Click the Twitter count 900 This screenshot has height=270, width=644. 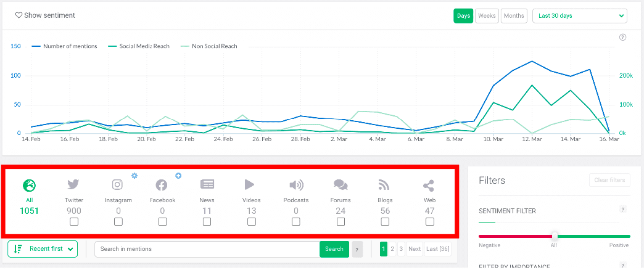[x=74, y=211]
